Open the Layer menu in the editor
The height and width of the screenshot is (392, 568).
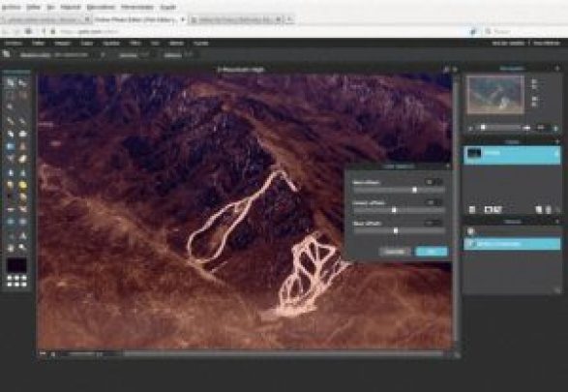tap(86, 44)
